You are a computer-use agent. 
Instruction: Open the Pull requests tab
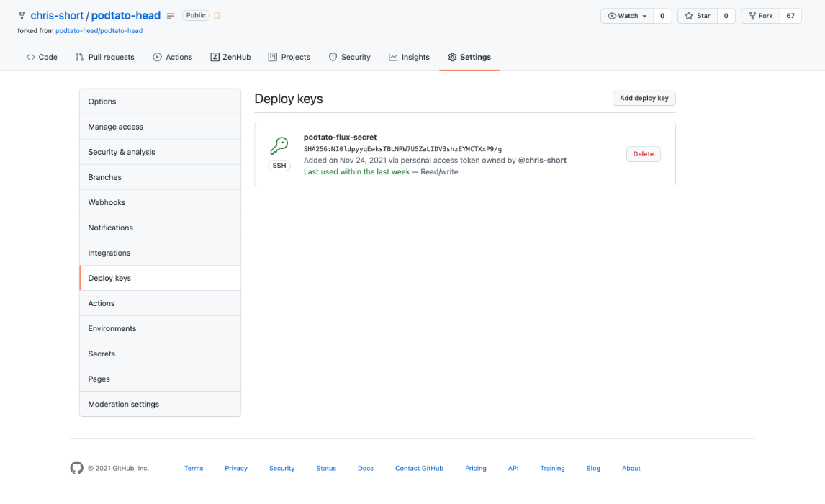pos(104,57)
